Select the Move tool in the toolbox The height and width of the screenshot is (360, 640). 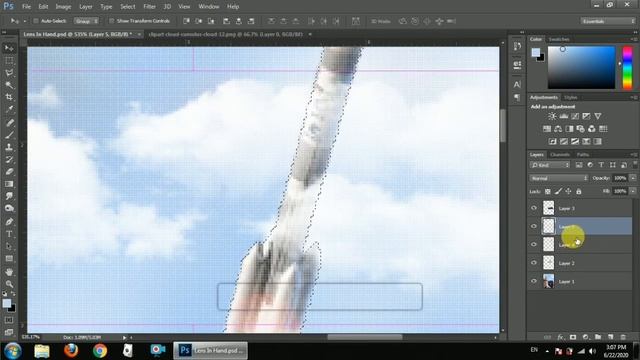9,48
